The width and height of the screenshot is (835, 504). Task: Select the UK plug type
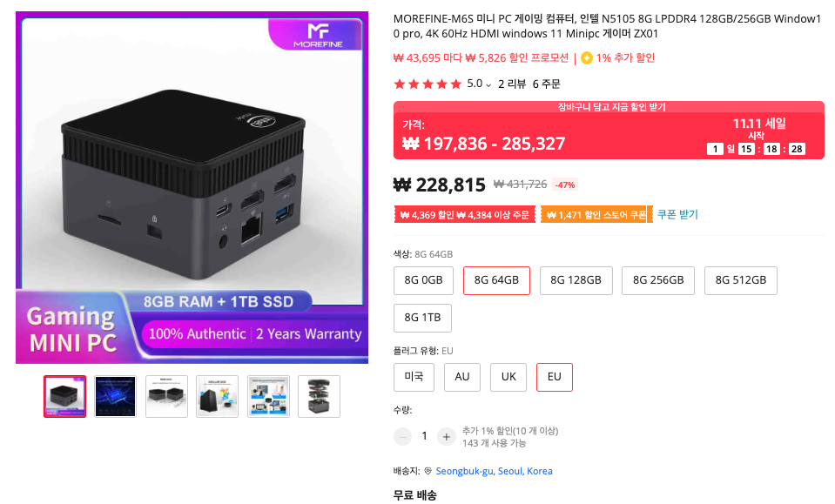coord(508,377)
